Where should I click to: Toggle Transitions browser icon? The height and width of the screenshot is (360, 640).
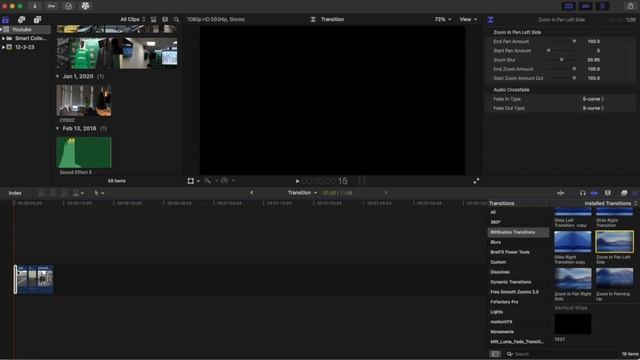pos(636,193)
